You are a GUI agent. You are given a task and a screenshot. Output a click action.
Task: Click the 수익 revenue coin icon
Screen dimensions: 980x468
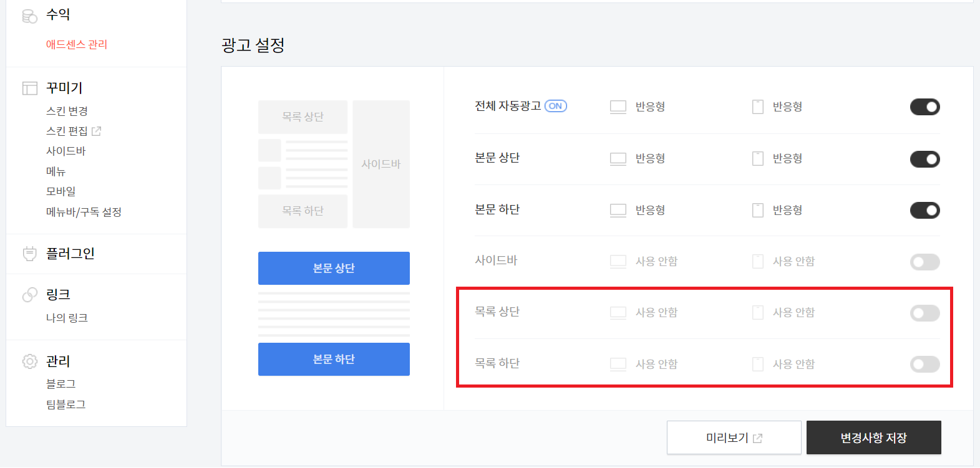point(29,16)
